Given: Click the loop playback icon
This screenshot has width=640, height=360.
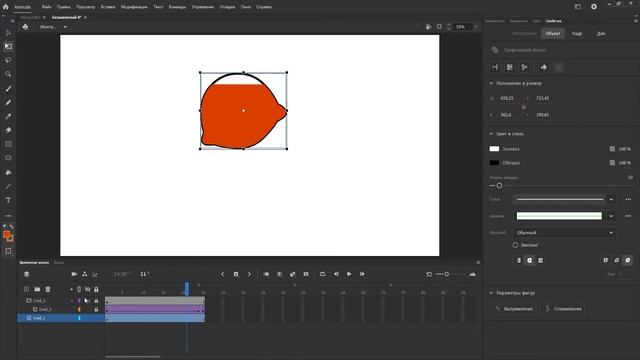Looking at the screenshot, I should (x=322, y=274).
